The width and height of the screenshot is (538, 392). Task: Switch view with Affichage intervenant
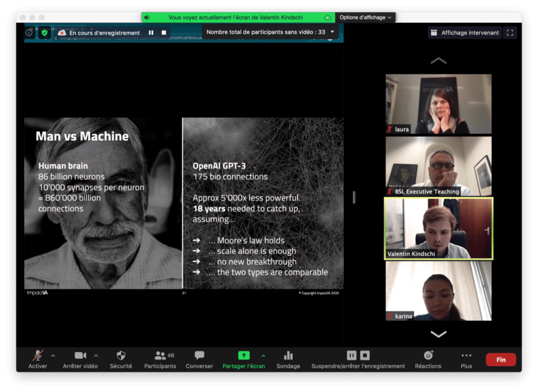point(464,33)
